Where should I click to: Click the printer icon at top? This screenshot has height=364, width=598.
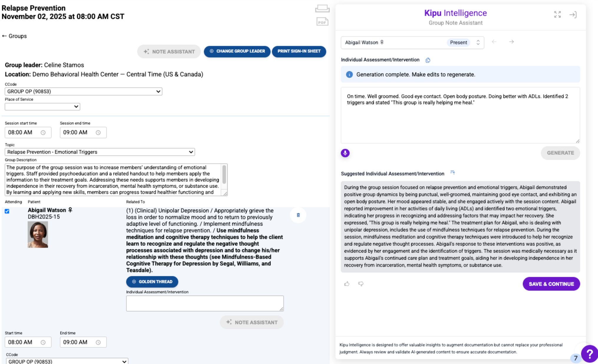click(x=322, y=9)
